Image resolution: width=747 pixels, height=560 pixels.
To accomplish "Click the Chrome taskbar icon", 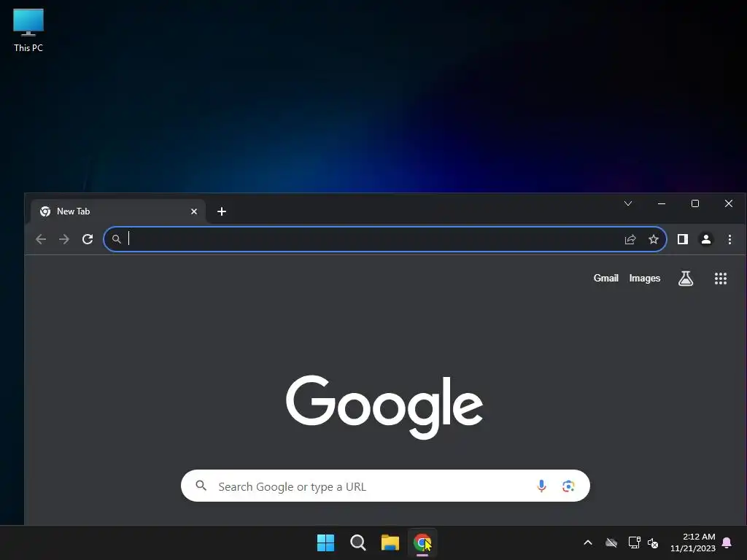I will tap(422, 542).
